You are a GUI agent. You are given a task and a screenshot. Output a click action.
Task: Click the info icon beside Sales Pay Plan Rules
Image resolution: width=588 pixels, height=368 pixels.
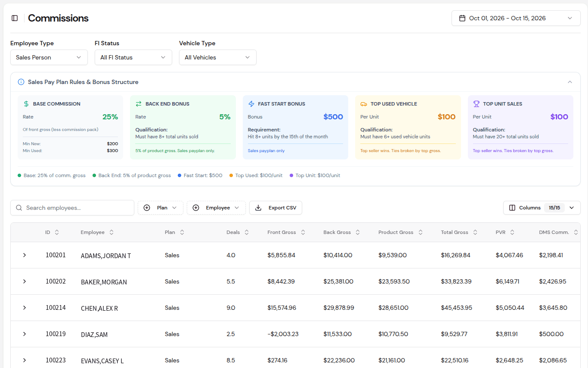21,82
